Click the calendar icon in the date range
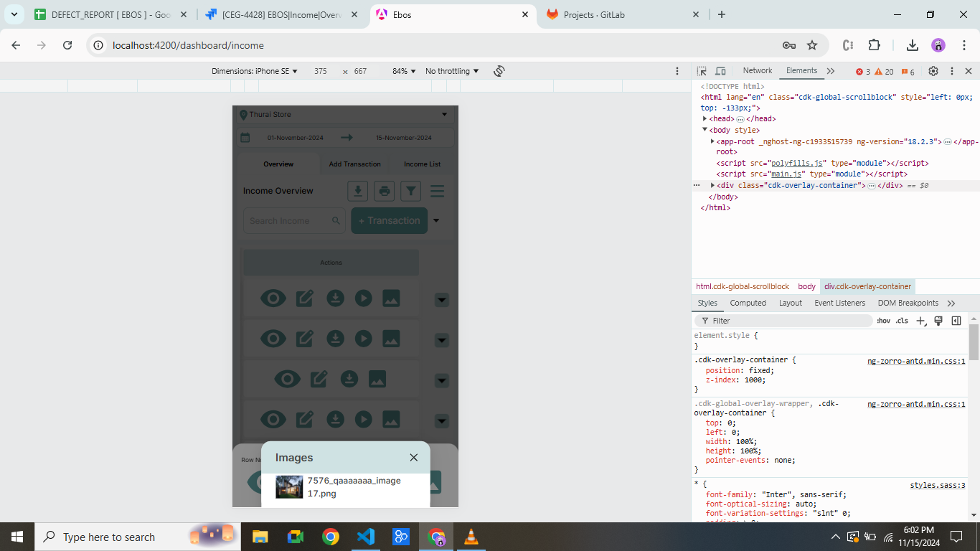 pos(245,138)
